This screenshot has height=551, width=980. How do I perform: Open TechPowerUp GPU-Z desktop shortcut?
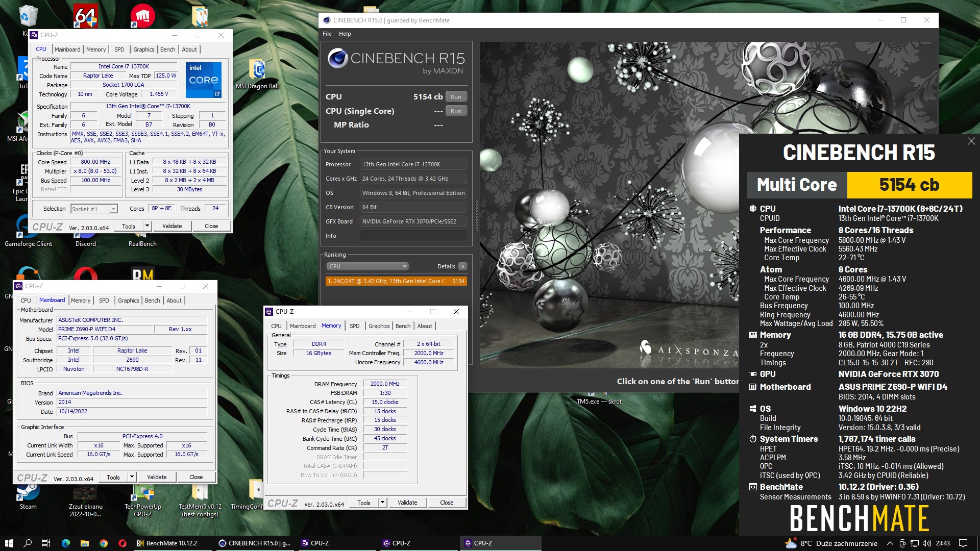click(142, 501)
